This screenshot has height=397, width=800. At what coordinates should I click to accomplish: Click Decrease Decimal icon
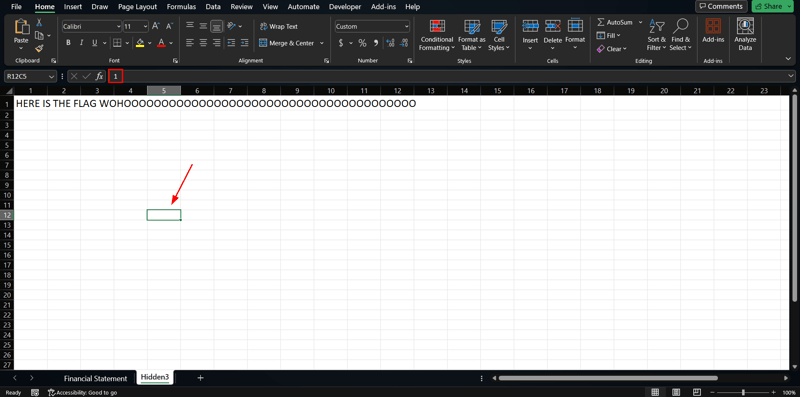click(404, 43)
